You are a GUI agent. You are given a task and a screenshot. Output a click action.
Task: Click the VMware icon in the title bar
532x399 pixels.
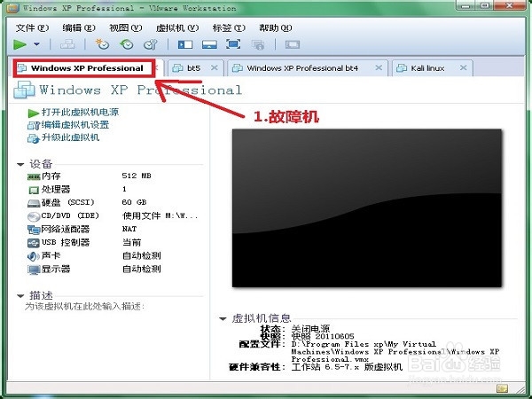point(12,8)
